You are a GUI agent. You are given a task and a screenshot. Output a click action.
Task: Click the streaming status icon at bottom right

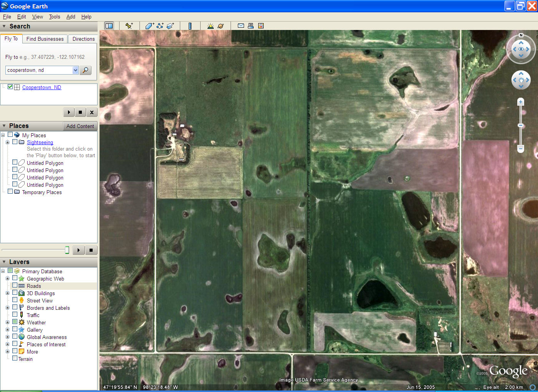[533, 387]
